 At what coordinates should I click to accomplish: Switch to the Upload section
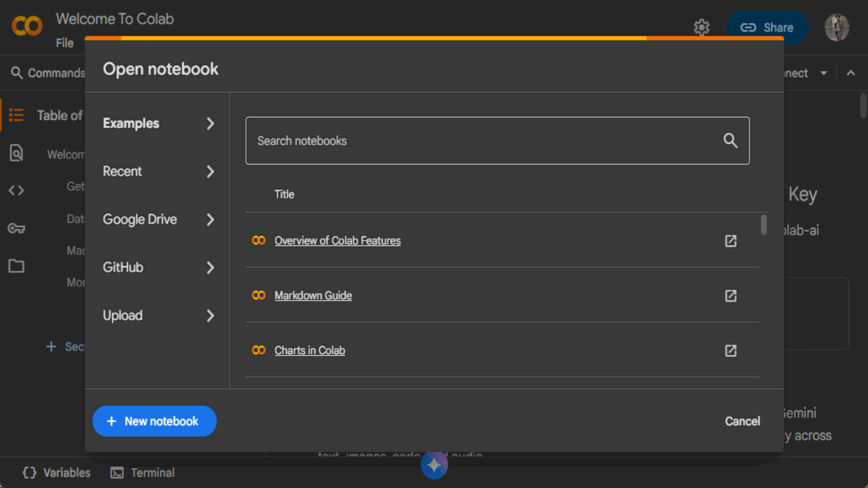(x=157, y=315)
